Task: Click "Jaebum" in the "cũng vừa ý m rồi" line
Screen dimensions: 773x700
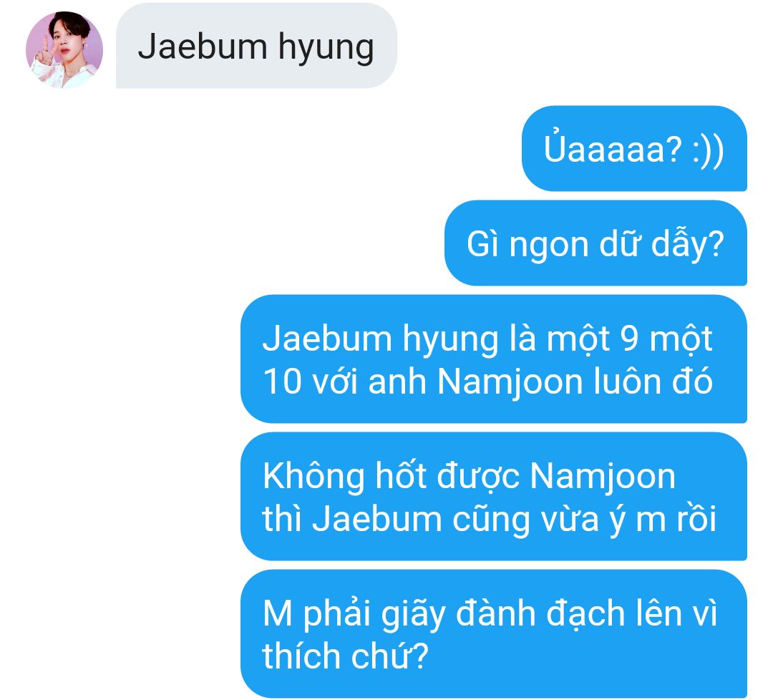Action: click(376, 519)
